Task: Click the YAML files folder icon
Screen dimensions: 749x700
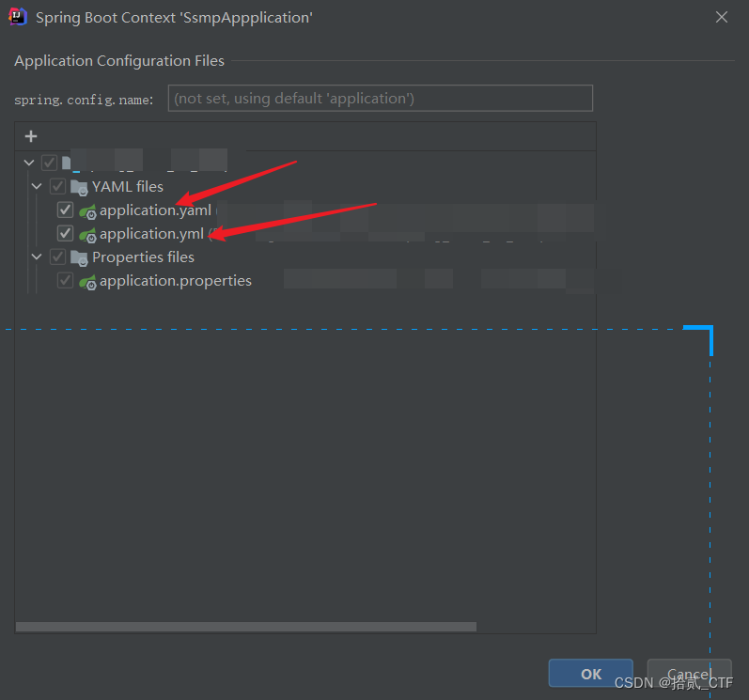Action: (79, 187)
